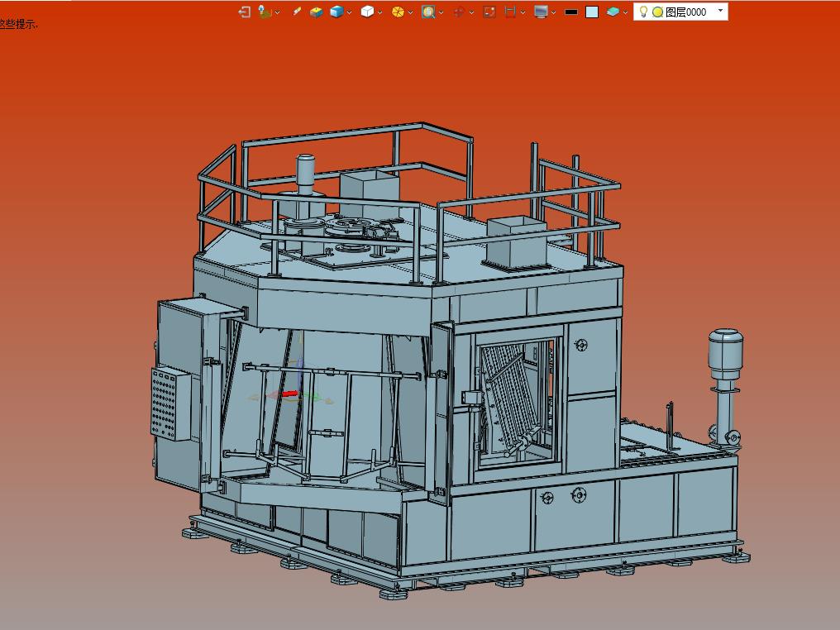Click the monitor display settings icon
Viewport: 840px width, 630px height.
(541, 12)
